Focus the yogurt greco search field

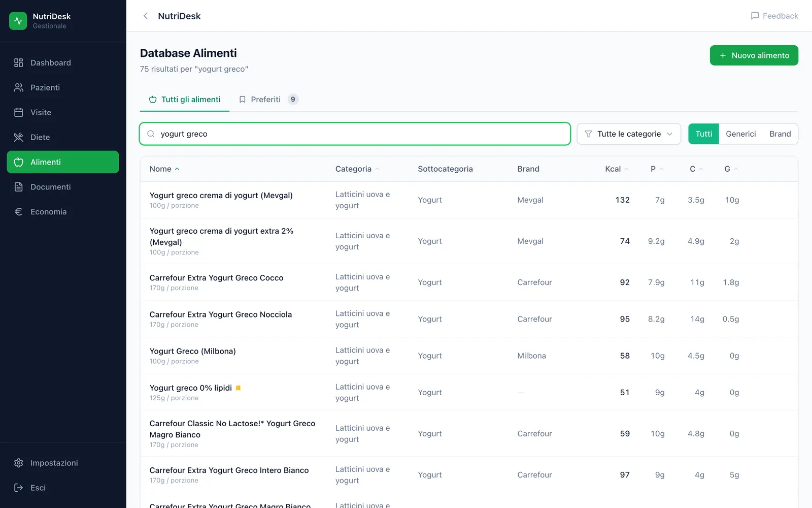(x=355, y=134)
